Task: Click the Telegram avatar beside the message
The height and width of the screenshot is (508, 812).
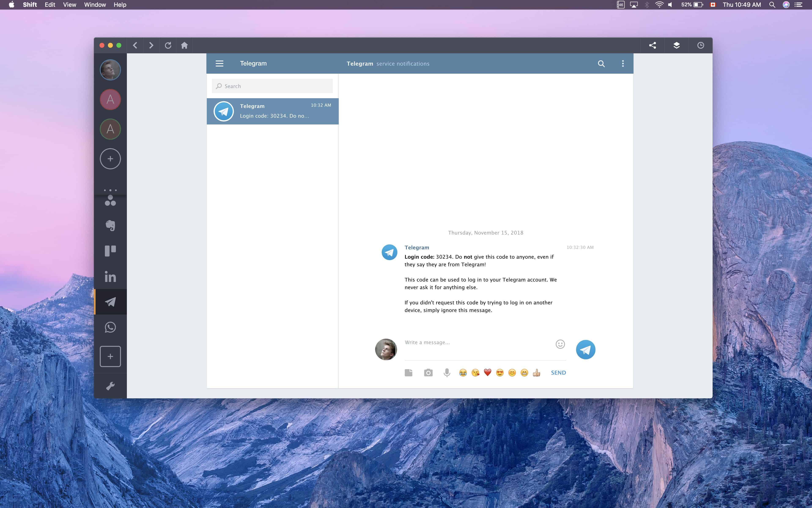Action: point(389,252)
